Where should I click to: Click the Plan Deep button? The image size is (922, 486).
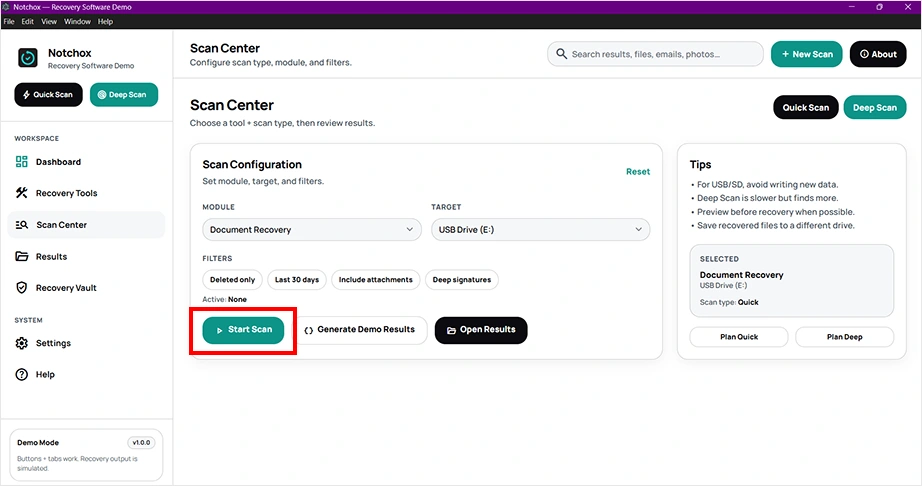click(844, 337)
